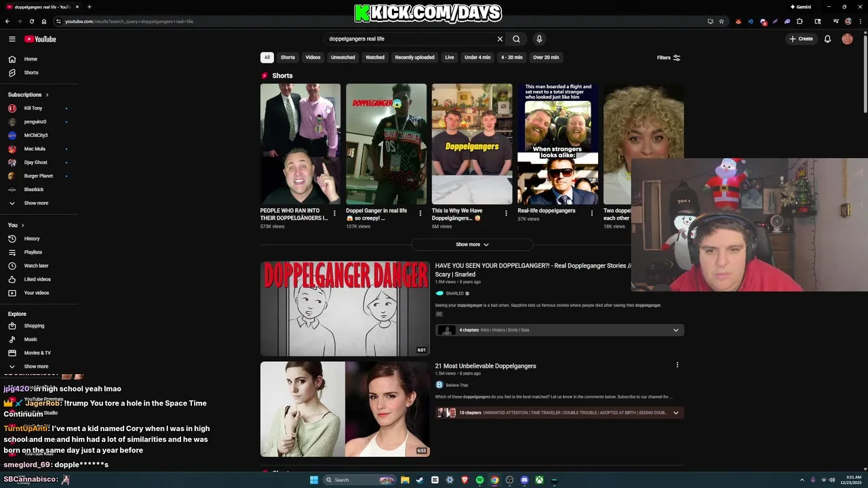Open more options for 'PEOPLE WHO RAN INTO' short
The height and width of the screenshot is (488, 868).
pos(334,213)
